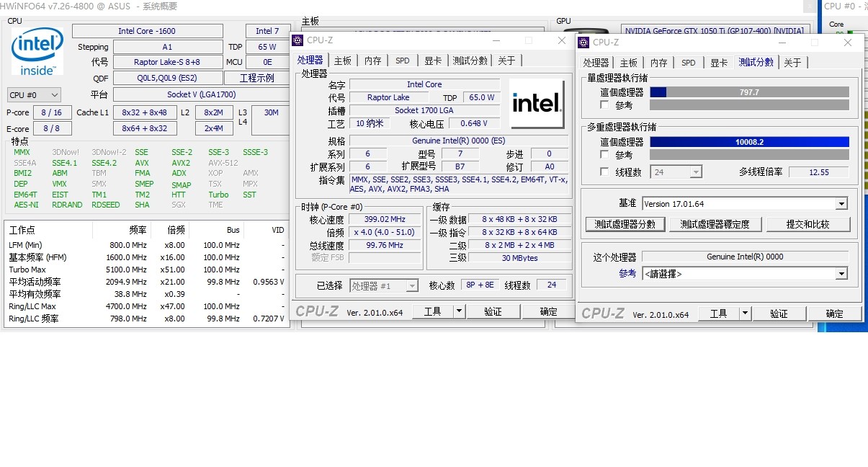
Task: Switch to 内存 tab in left CPU-Z window
Action: point(372,61)
